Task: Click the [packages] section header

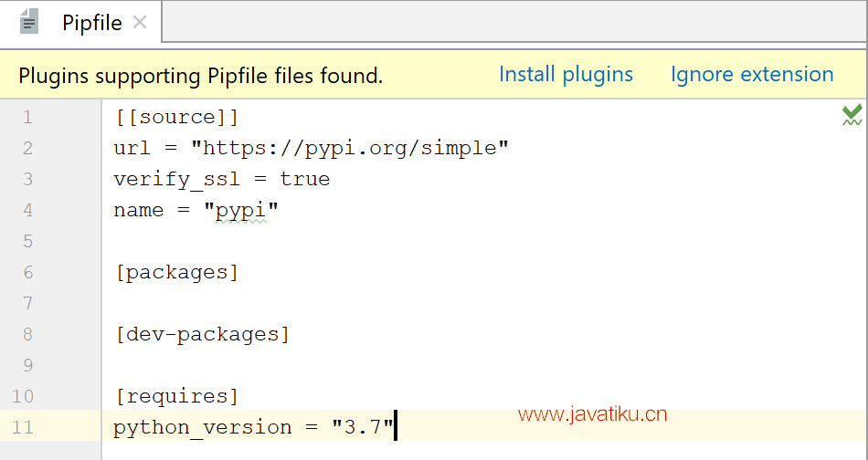Action: click(176, 272)
